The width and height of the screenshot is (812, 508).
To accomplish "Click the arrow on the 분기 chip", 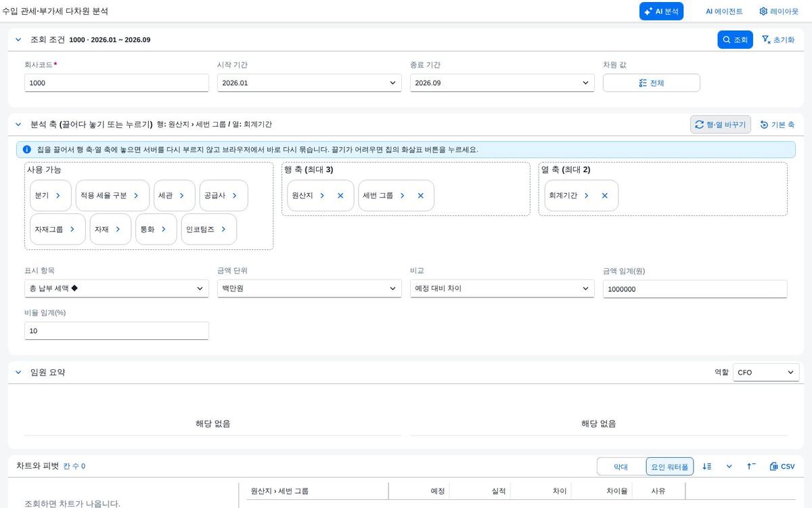I will click(58, 196).
